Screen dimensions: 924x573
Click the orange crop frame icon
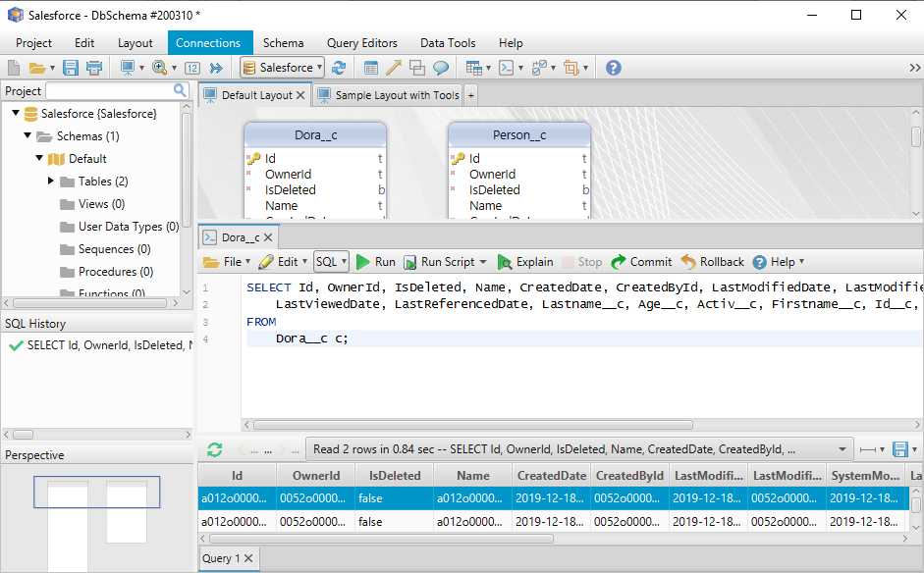571,68
